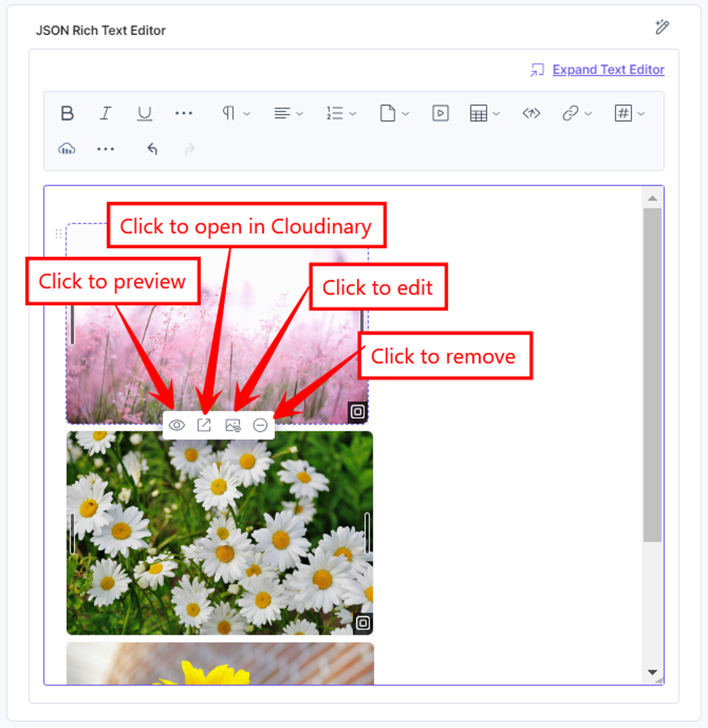The height and width of the screenshot is (728, 708).
Task: Insert a video embed
Action: pos(441,113)
